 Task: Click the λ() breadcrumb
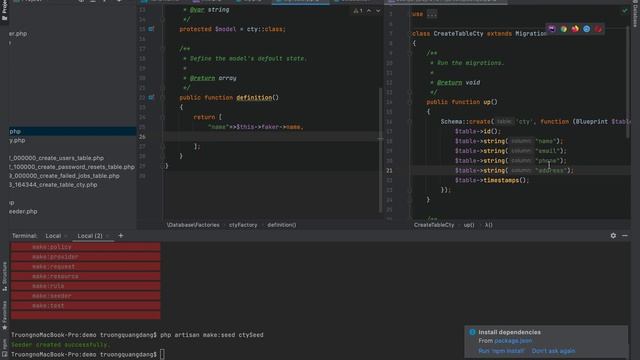point(489,225)
